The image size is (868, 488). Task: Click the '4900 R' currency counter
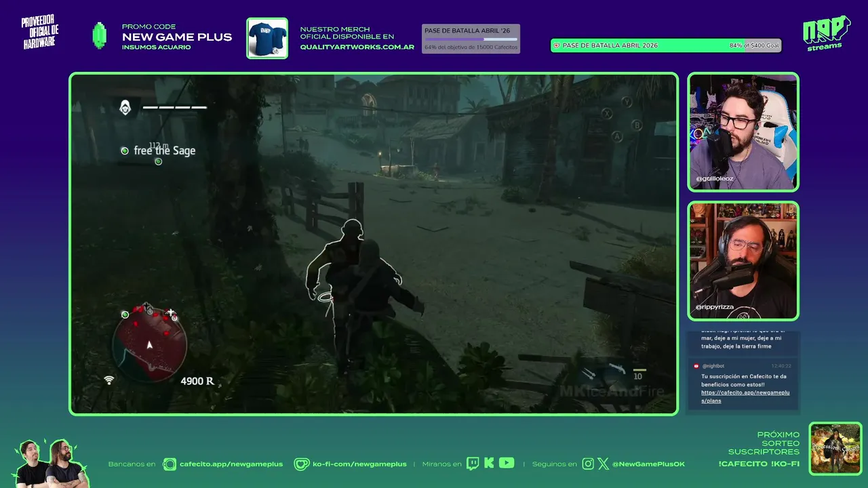click(197, 382)
